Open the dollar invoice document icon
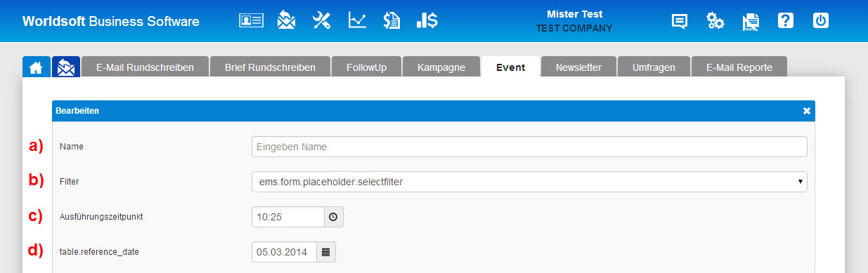868x273 pixels. coord(391,21)
